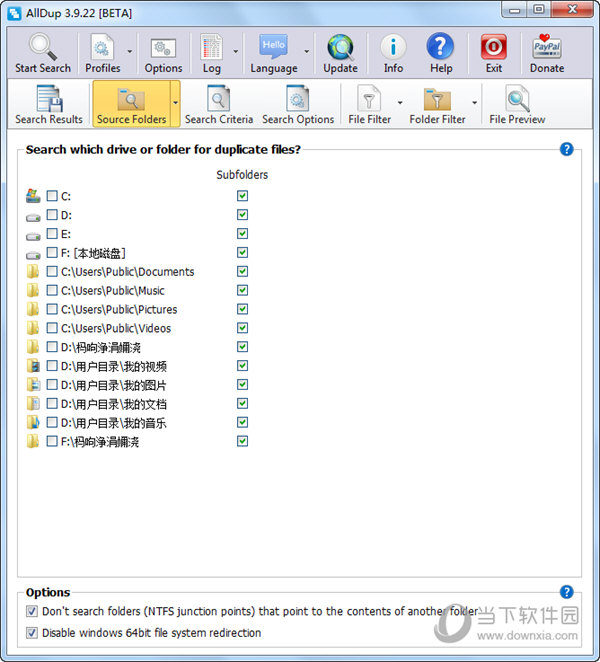Viewport: 600px width, 662px height.
Task: Toggle the NTFS junction points option
Action: coord(32,611)
